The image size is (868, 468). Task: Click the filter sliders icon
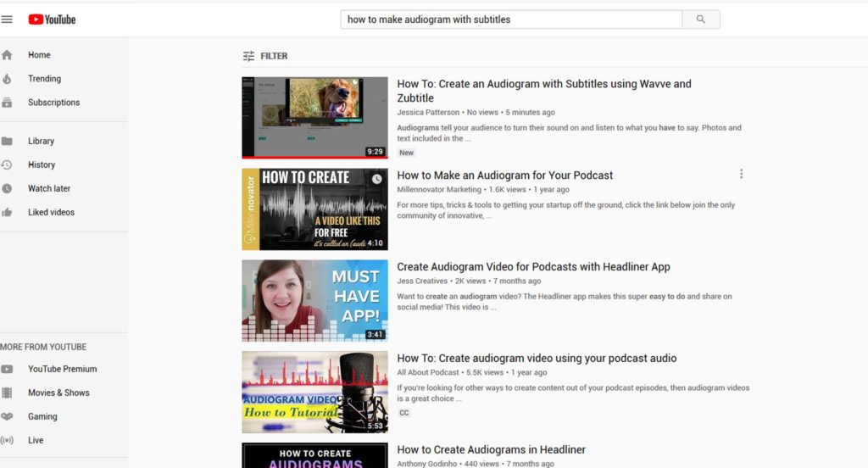[248, 56]
